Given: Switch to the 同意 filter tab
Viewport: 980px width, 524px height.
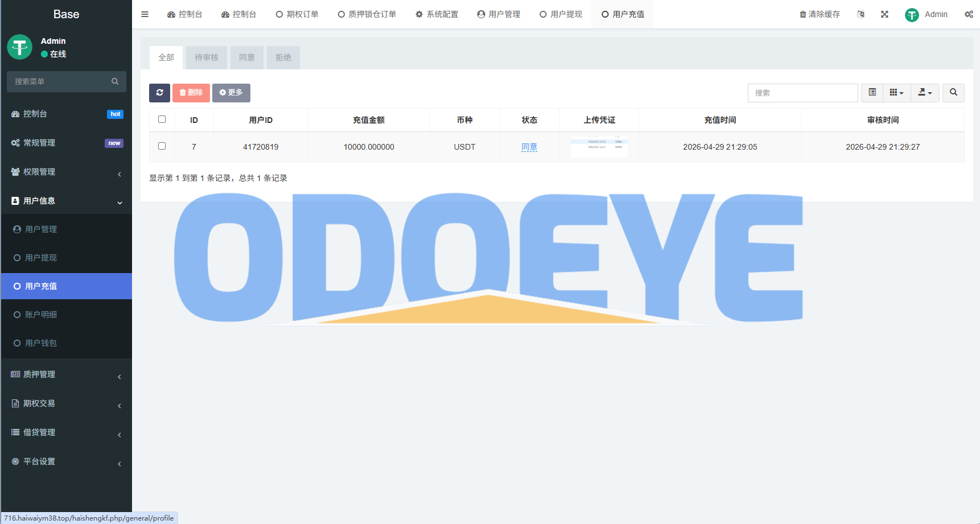Looking at the screenshot, I should (x=247, y=57).
